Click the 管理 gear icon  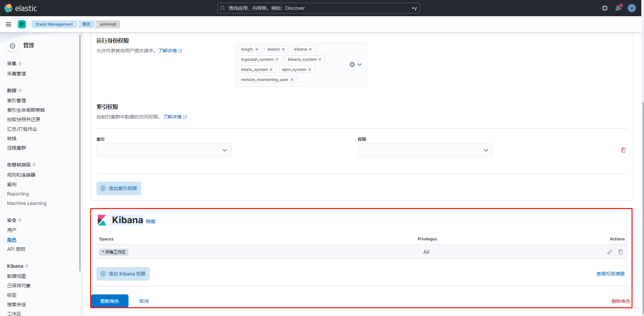[x=12, y=46]
